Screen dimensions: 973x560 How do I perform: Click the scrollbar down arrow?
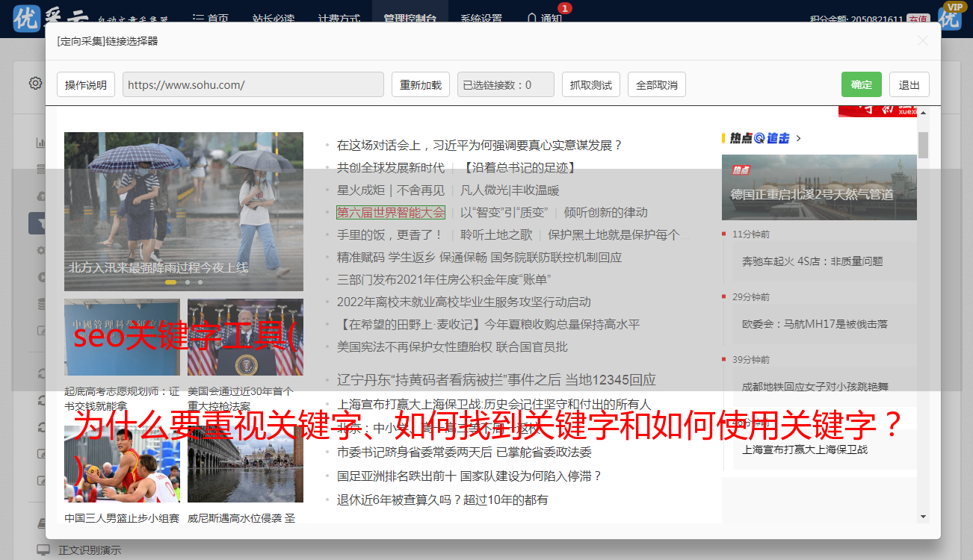923,516
